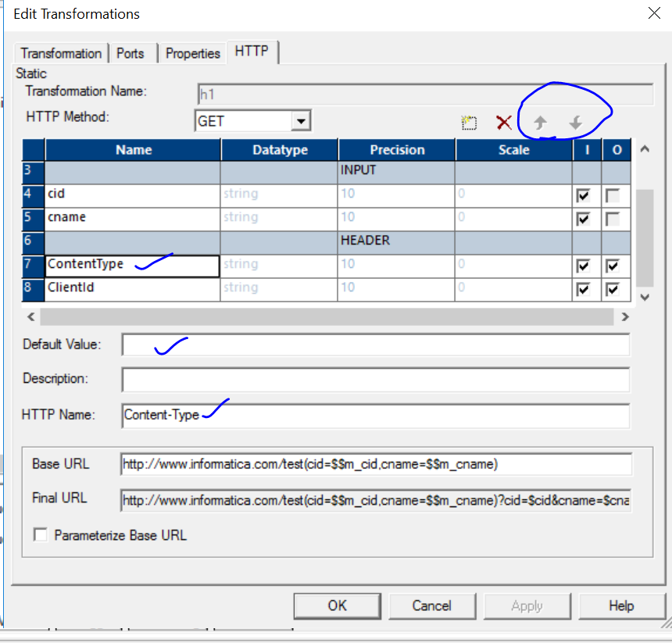Toggle the output checkbox for ClientId
The image size is (672, 643).
click(613, 289)
